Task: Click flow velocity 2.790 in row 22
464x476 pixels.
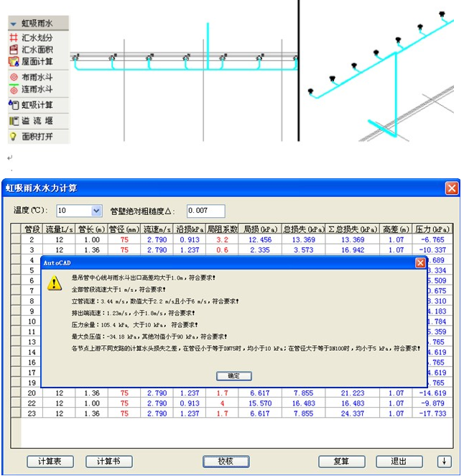Action: coord(157,403)
